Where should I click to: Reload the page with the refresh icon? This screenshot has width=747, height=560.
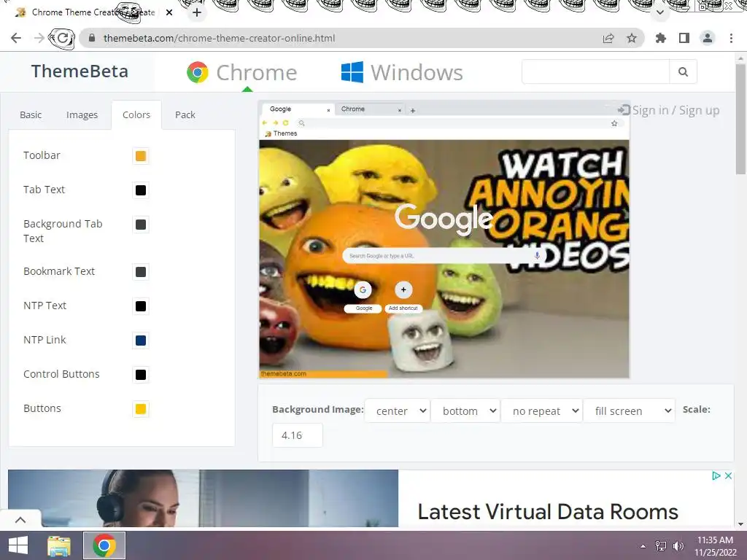click(x=62, y=38)
